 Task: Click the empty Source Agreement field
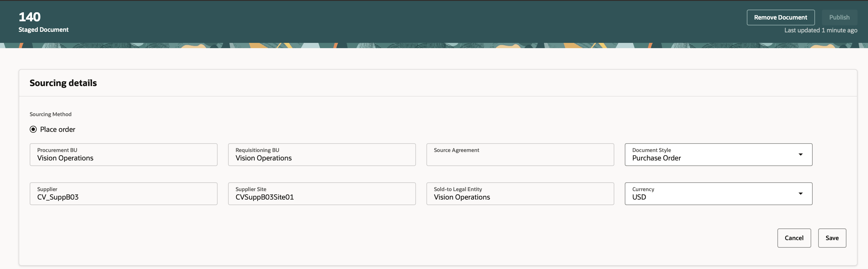point(520,155)
